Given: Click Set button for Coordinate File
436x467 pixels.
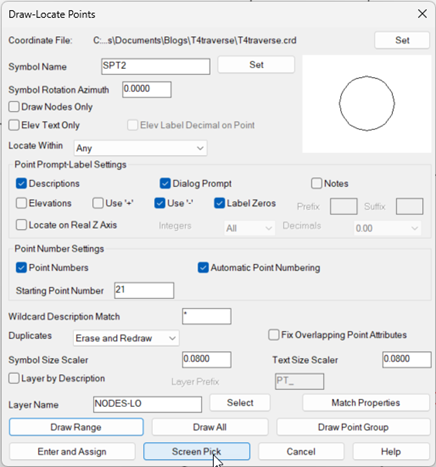Looking at the screenshot, I should tap(402, 40).
